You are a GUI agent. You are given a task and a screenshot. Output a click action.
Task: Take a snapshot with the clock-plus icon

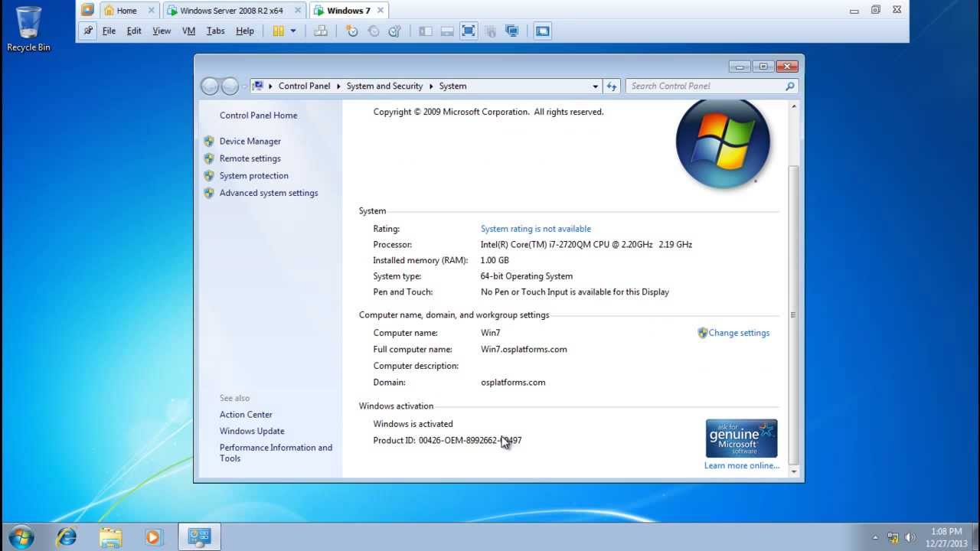[x=352, y=31]
